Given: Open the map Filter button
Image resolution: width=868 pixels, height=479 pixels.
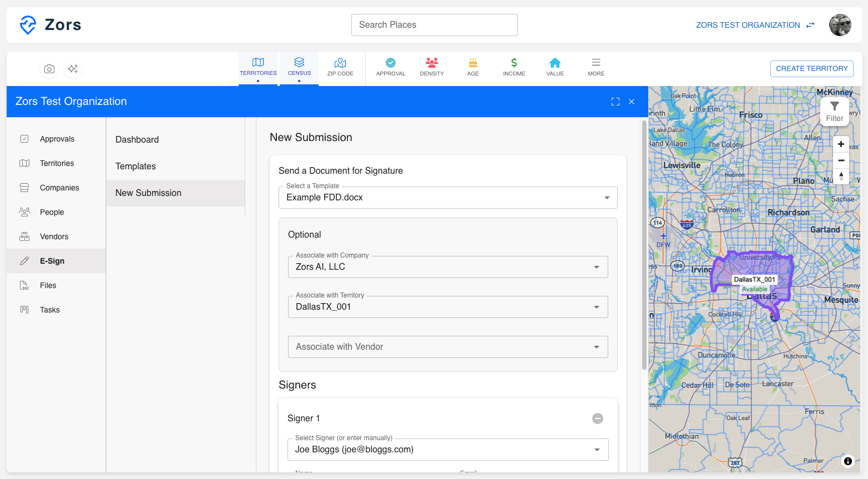Looking at the screenshot, I should pyautogui.click(x=834, y=111).
